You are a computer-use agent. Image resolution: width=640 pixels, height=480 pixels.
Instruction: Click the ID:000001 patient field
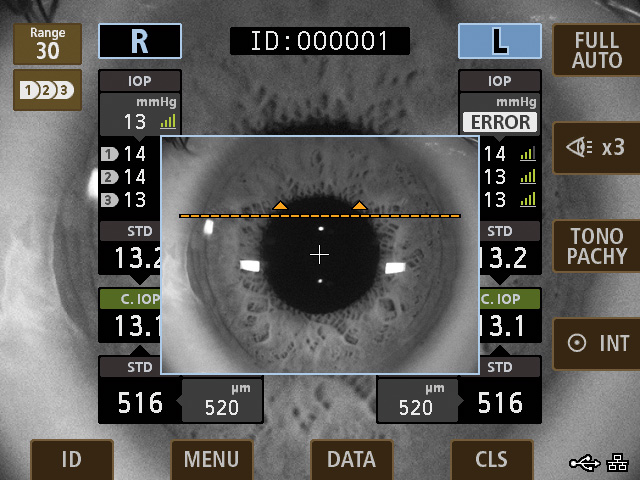[x=319, y=41]
